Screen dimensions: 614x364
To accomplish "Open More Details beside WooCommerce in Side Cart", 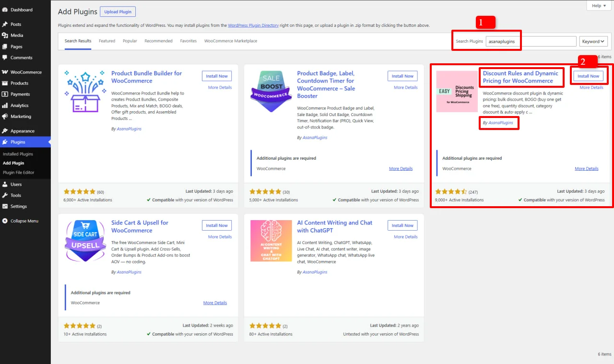I will tap(215, 303).
